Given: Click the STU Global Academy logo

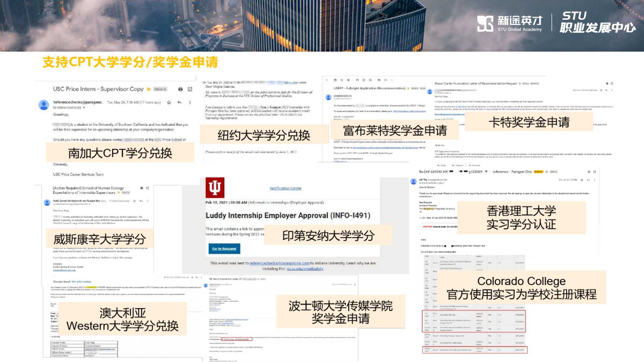Looking at the screenshot, I should pyautogui.click(x=509, y=23).
